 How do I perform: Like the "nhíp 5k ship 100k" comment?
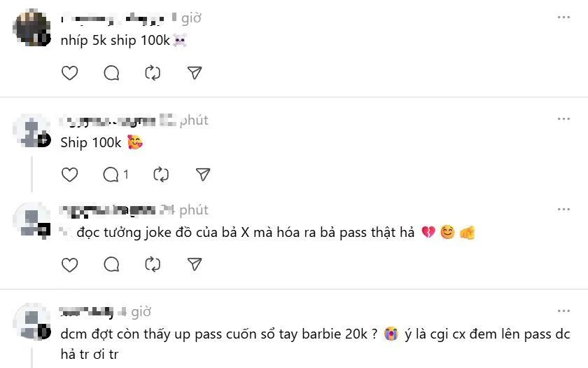(69, 73)
